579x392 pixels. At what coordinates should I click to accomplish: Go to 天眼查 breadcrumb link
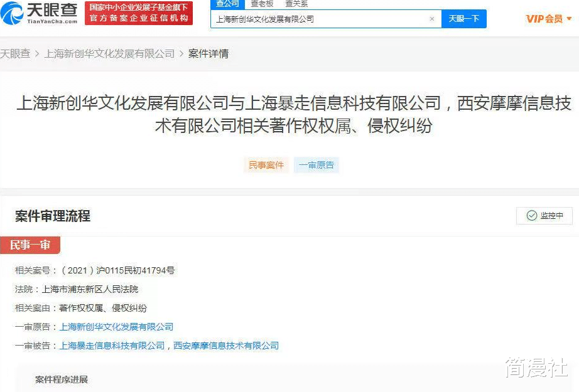coord(15,54)
